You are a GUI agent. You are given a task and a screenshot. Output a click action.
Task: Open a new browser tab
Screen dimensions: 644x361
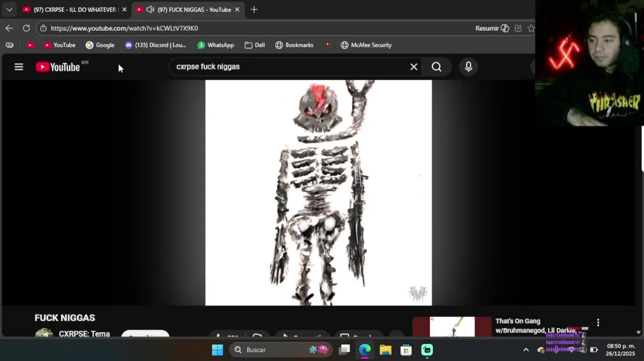254,10
